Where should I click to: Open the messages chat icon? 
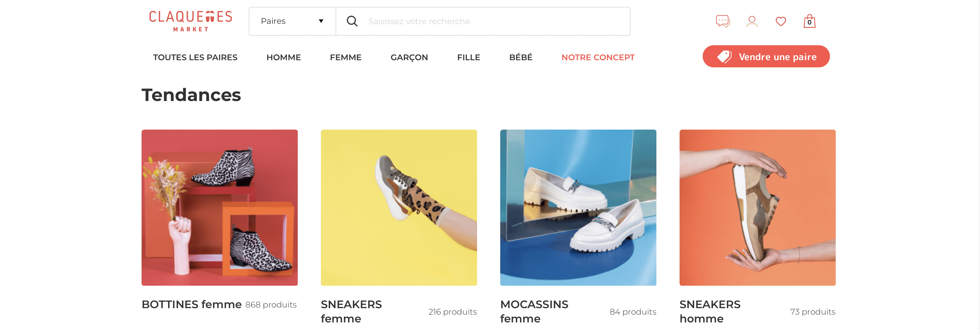(723, 21)
